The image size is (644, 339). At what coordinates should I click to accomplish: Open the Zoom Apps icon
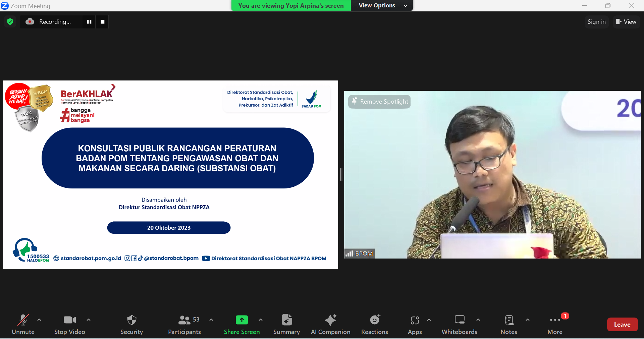(415, 320)
